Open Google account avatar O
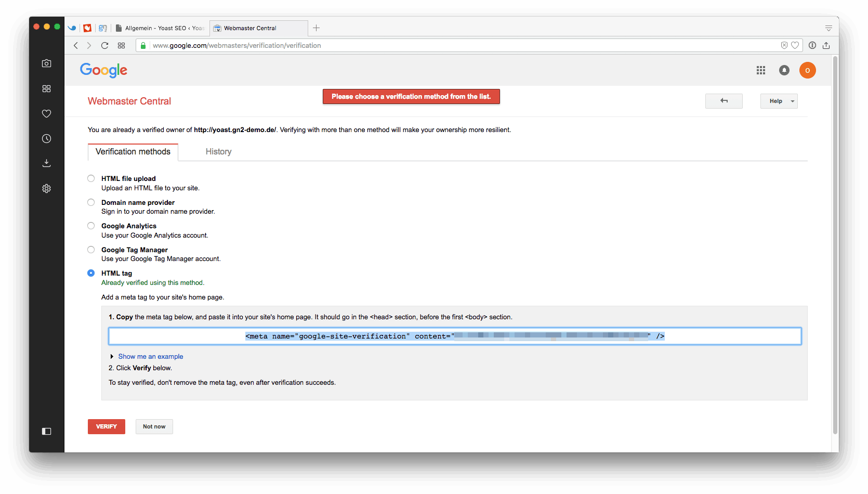Screen dimensions: 868x494 tap(808, 70)
